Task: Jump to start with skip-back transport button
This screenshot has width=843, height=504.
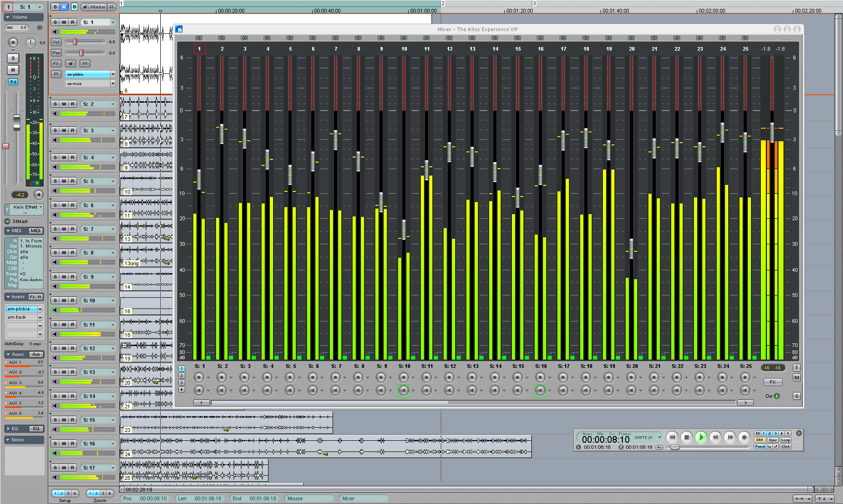Action: point(672,437)
